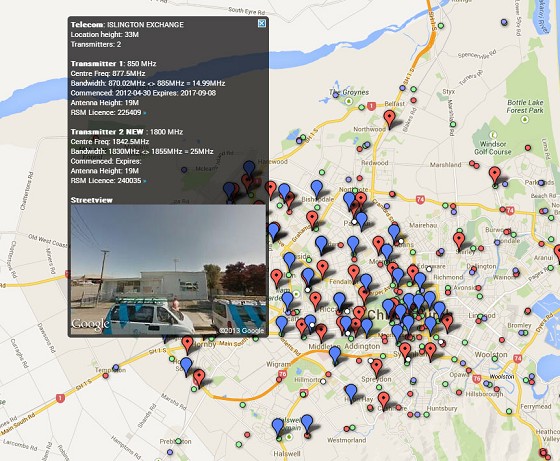Select the blue pin above Bishopdale

tap(316, 189)
